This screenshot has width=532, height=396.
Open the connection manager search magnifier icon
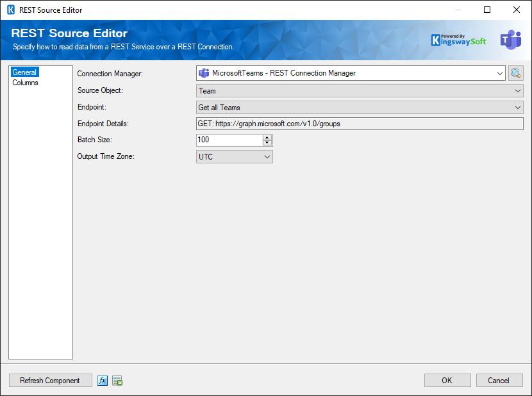515,73
